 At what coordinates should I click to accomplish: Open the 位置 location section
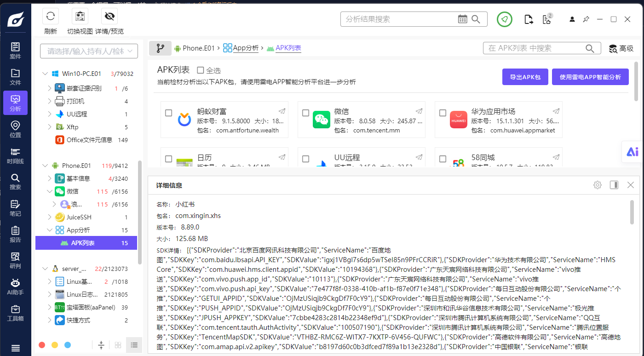(x=15, y=129)
